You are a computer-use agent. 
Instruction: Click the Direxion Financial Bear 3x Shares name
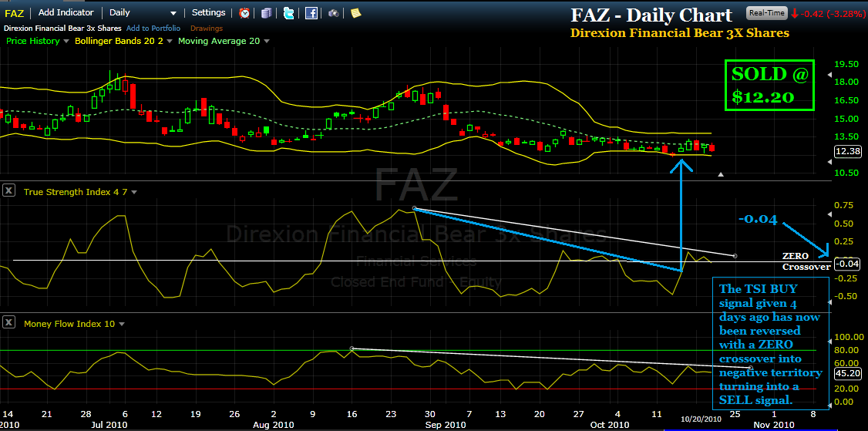click(x=62, y=28)
